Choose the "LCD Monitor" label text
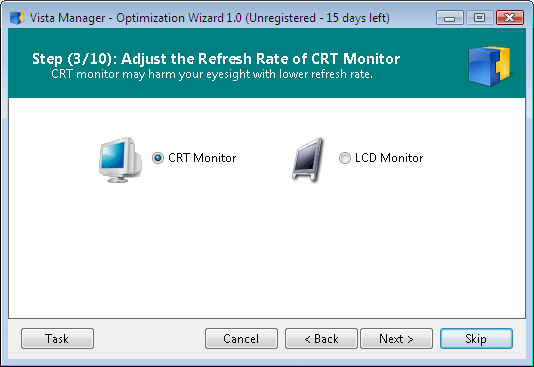 [389, 158]
